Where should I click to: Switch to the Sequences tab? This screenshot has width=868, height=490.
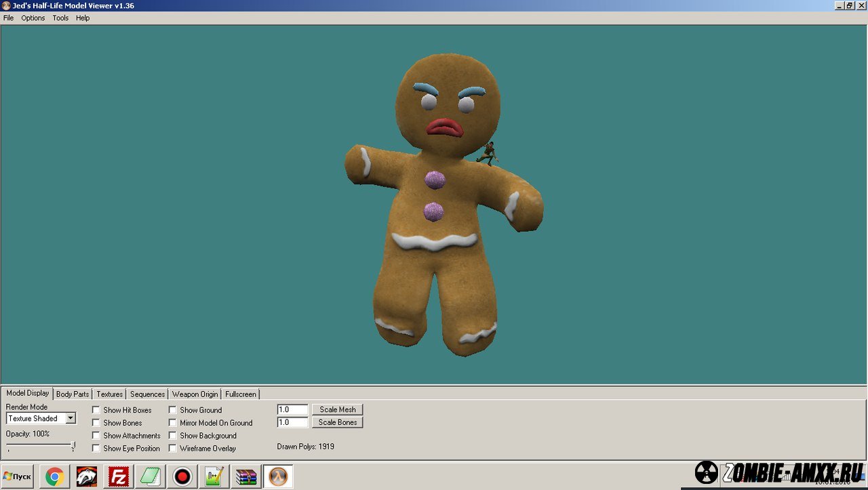pyautogui.click(x=147, y=394)
